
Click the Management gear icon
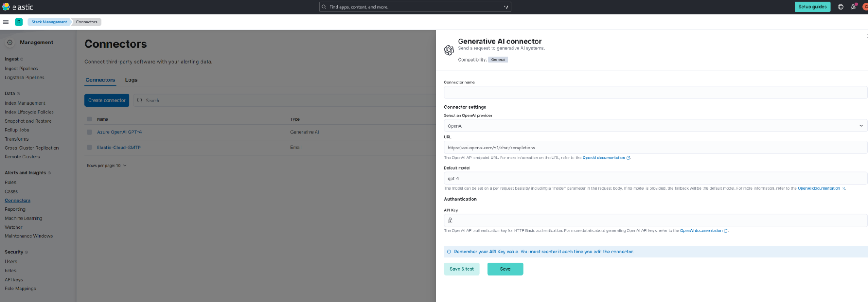click(10, 43)
